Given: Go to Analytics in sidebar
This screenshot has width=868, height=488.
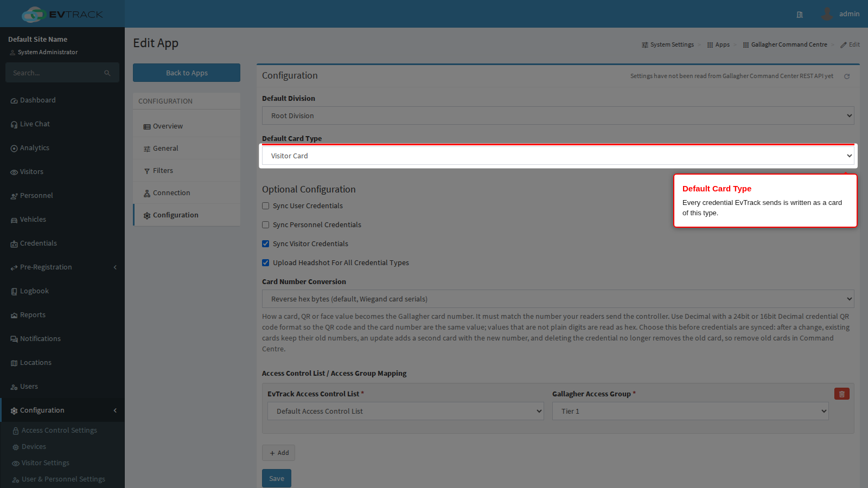Looking at the screenshot, I should [x=62, y=148].
